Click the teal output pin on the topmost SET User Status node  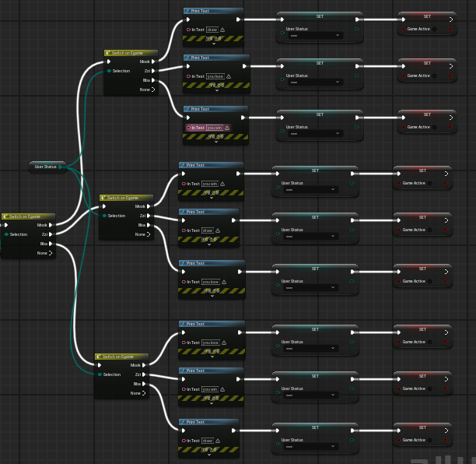point(357,29)
